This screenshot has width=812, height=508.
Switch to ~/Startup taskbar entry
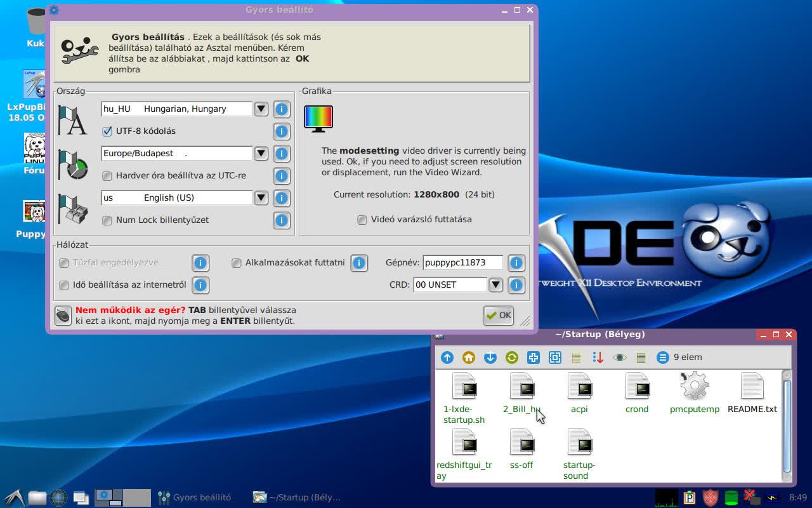pyautogui.click(x=298, y=497)
